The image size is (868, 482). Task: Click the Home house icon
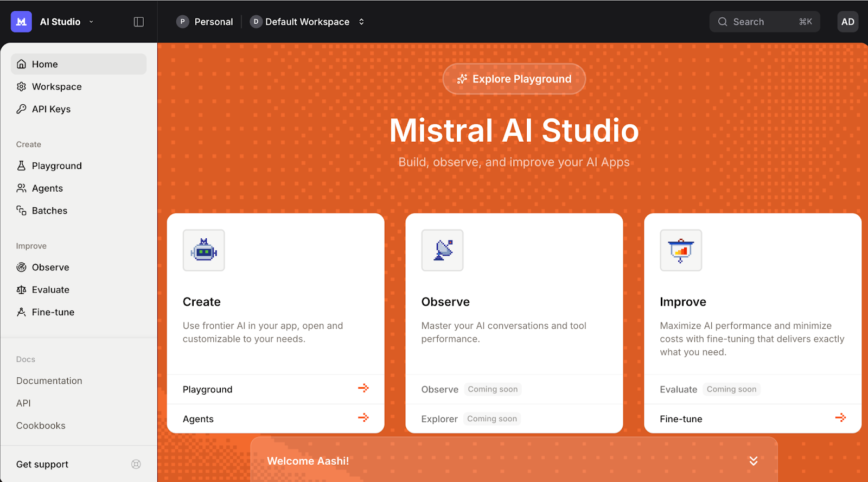[21, 64]
